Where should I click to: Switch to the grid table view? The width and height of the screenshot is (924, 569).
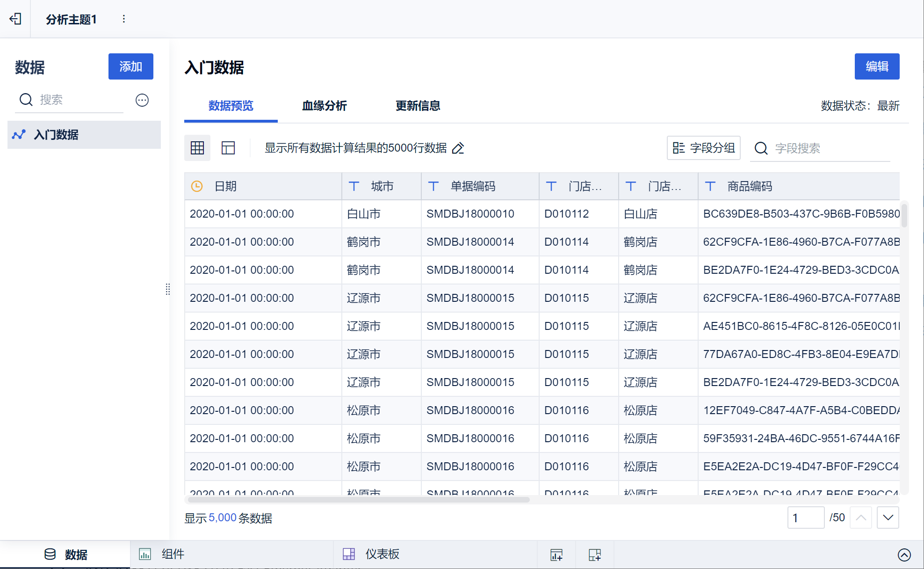point(197,148)
